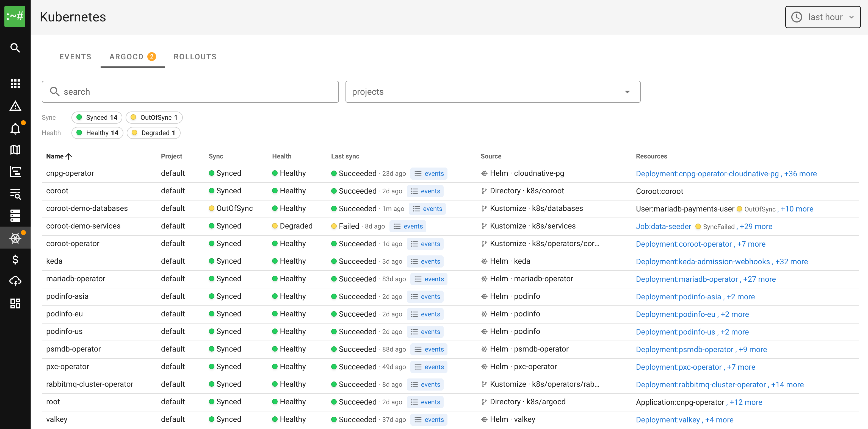Toggle the Healthy 14 filter chip
868x429 pixels.
click(97, 133)
